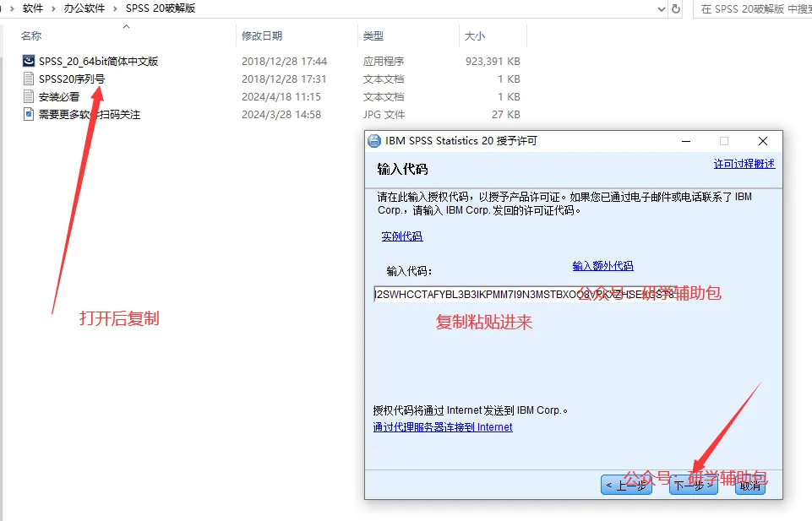Select the SPSS20序列号 text file icon
812x521 pixels.
coord(29,79)
